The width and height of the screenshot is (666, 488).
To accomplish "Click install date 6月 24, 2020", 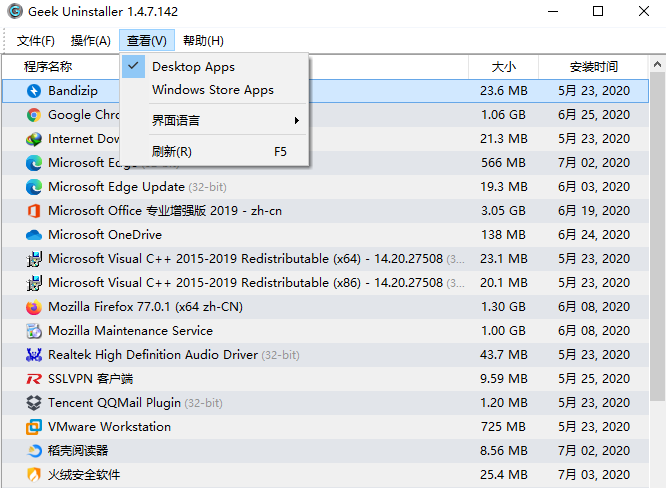I will coord(594,235).
